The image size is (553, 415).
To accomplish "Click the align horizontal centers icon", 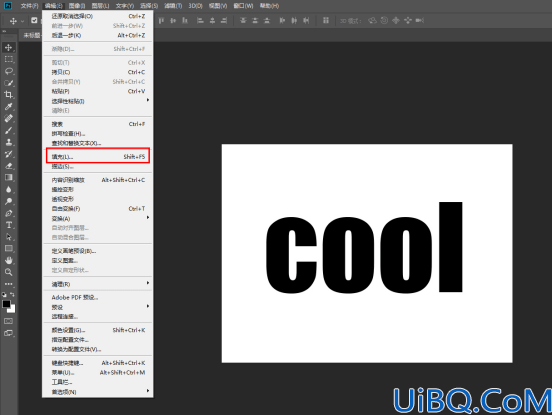I will (212, 21).
